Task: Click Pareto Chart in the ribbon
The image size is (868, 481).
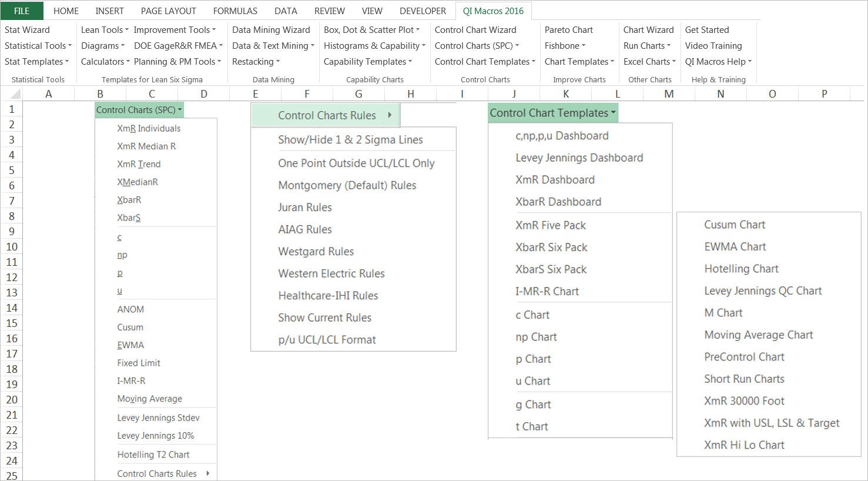Action: click(568, 29)
